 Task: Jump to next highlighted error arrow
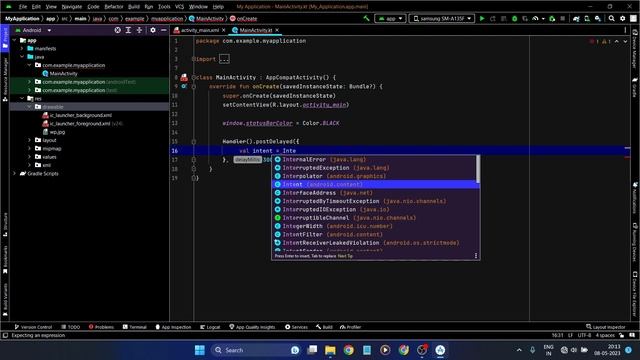click(x=625, y=41)
